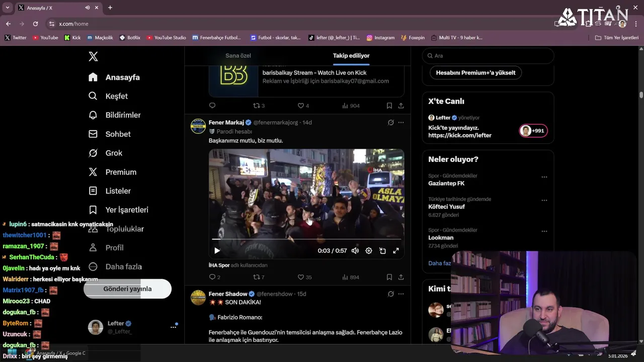Open the Kick bookmark
Image resolution: width=644 pixels, height=362 pixels.
click(72, 38)
